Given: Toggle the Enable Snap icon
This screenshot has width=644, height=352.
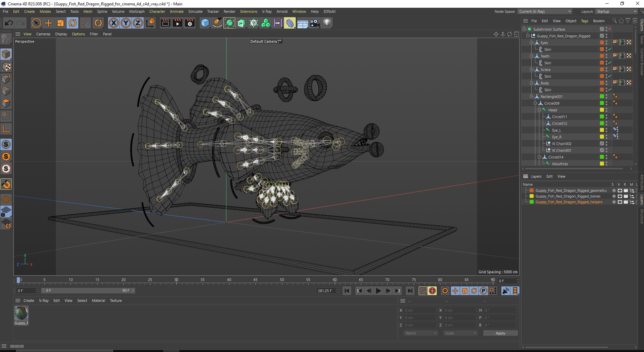Looking at the screenshot, I should tap(6, 184).
